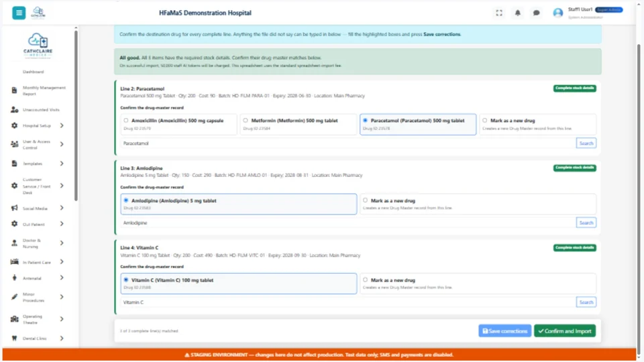Click the Templates file icon
644x362 pixels.
point(14,164)
